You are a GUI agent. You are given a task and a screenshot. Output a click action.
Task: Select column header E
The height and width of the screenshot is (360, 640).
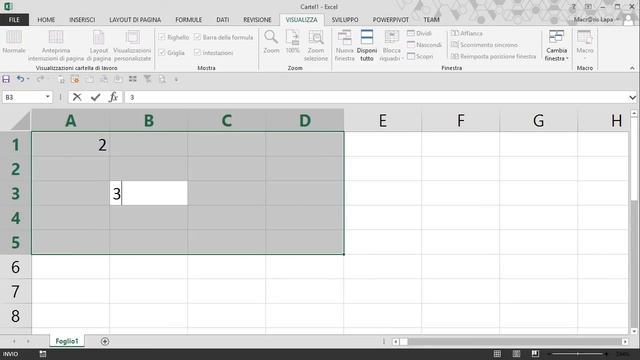[382, 120]
